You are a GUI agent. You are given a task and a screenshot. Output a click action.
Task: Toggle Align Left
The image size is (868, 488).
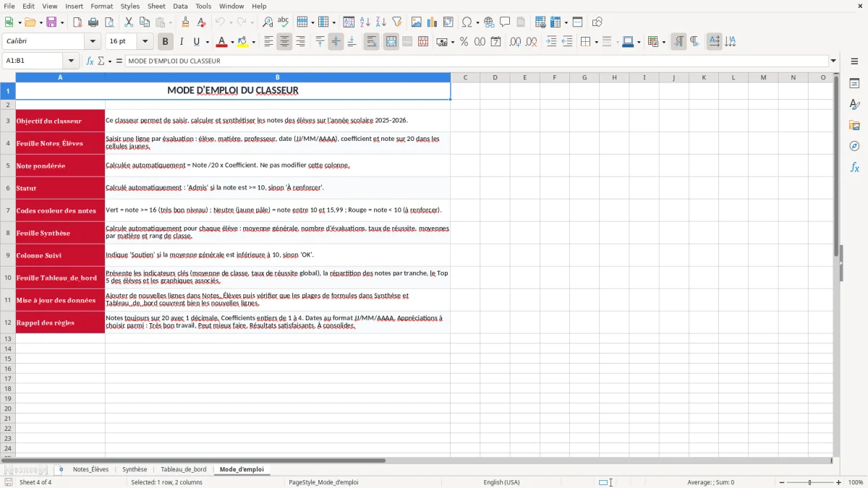click(x=268, y=42)
